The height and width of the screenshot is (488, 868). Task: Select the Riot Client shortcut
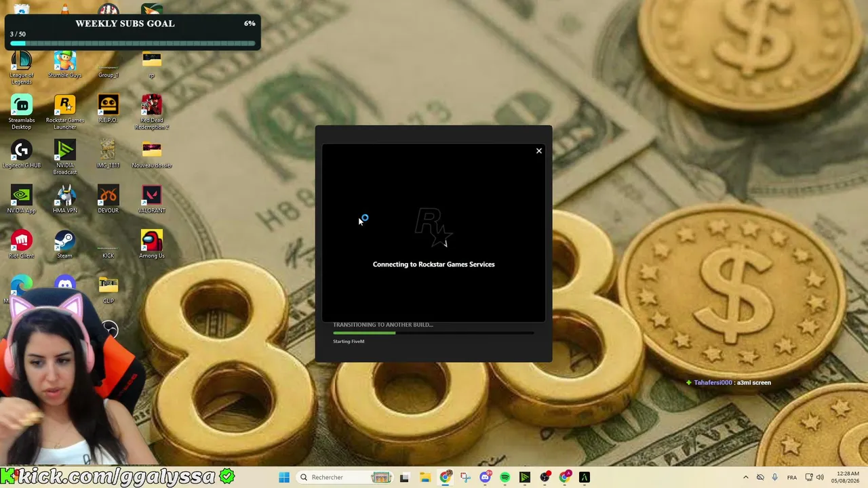tap(22, 245)
